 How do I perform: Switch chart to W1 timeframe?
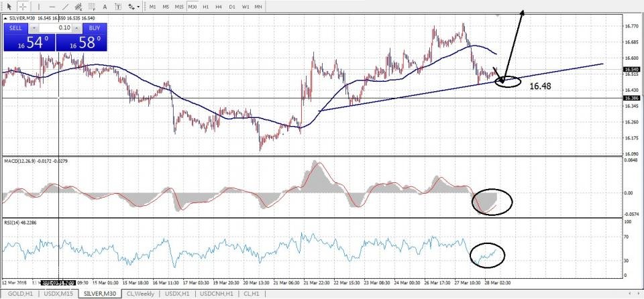(x=246, y=7)
